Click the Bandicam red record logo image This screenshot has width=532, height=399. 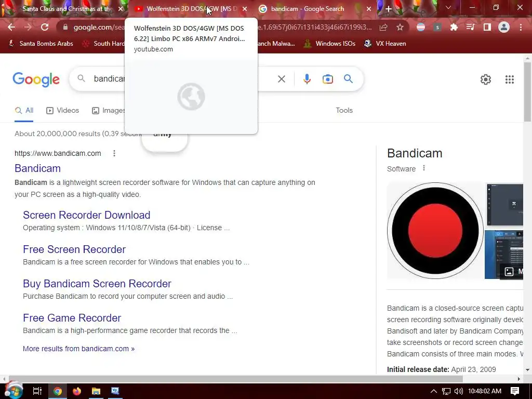tap(435, 231)
